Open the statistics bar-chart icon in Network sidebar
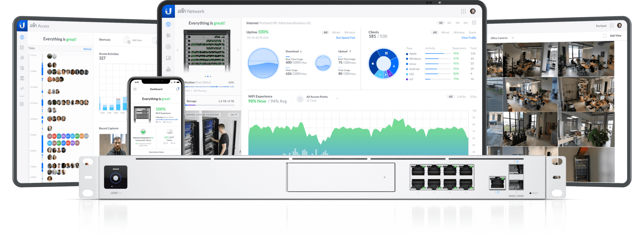The image size is (644, 241). [168, 69]
